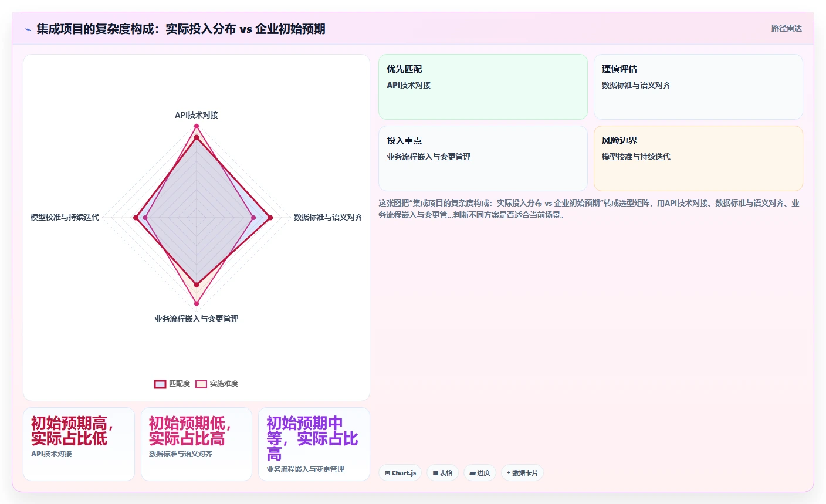826x504 pixels.
Task: Open the 投入重点 card
Action: click(483, 158)
